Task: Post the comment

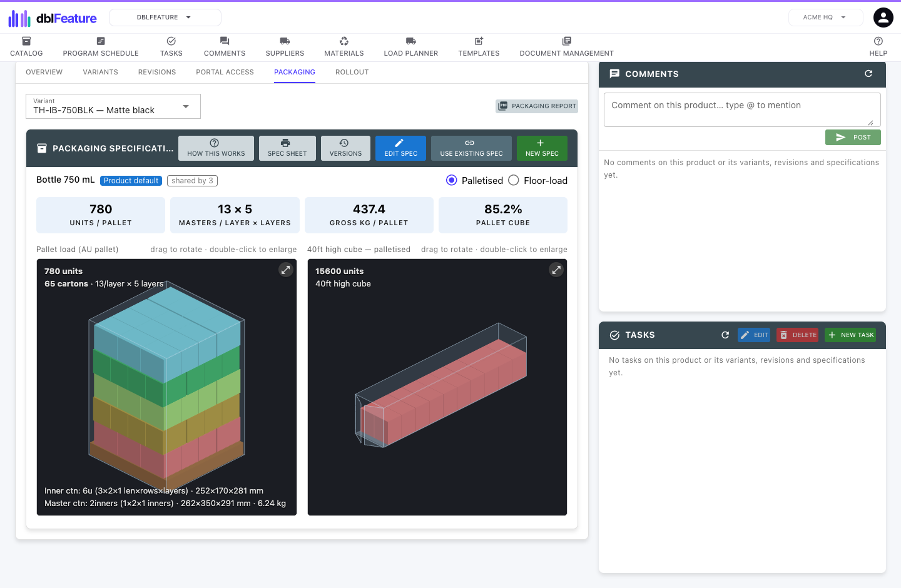Action: (853, 138)
